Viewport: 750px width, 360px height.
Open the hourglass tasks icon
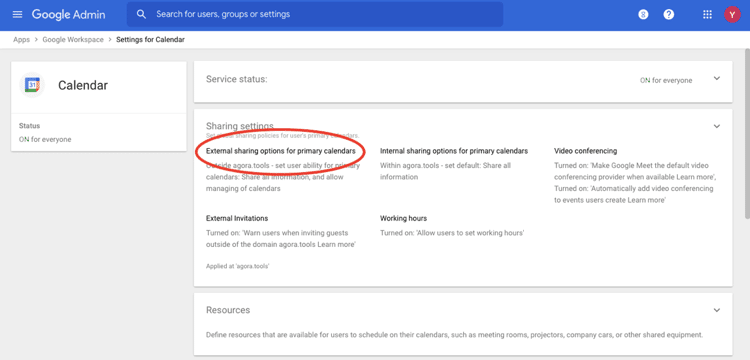pyautogui.click(x=643, y=14)
